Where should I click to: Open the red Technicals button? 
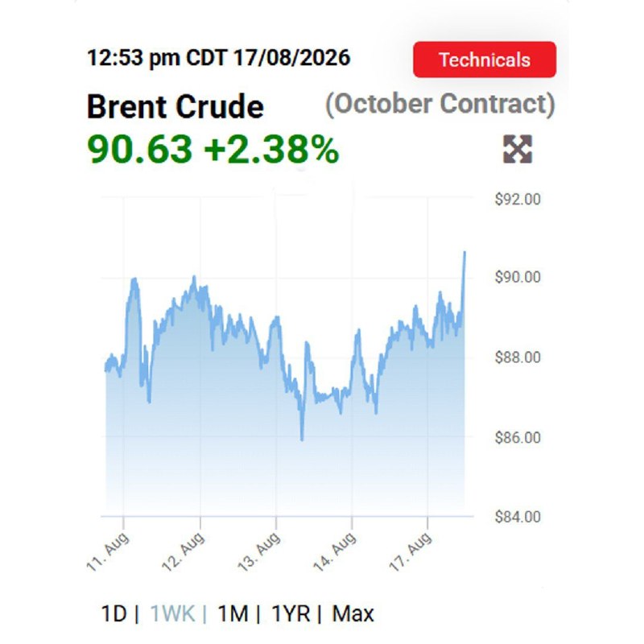[x=485, y=60]
